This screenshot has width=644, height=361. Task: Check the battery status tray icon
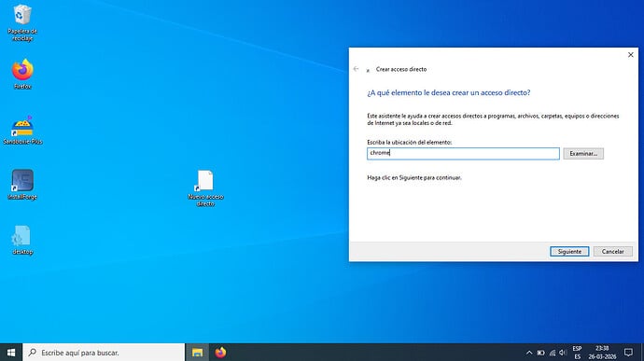point(541,353)
